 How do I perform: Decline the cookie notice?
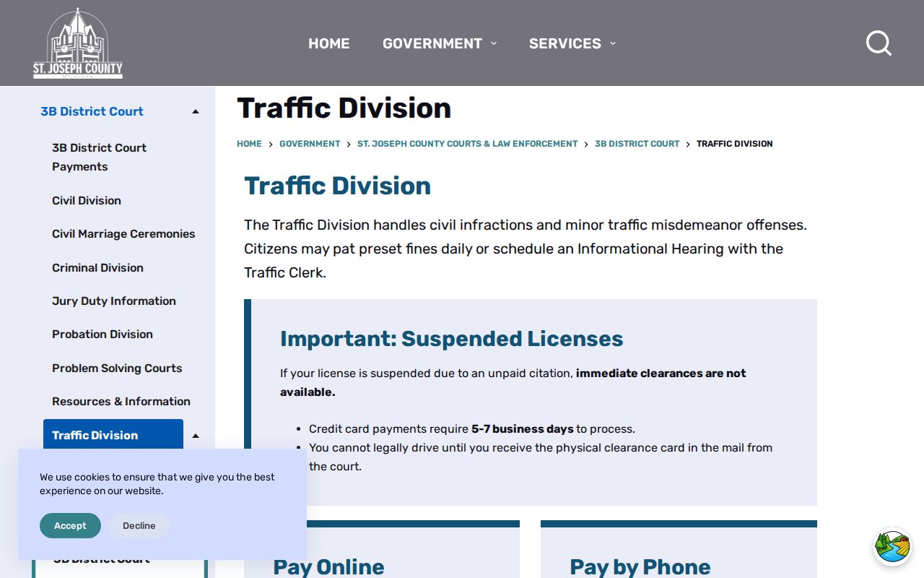(x=139, y=526)
